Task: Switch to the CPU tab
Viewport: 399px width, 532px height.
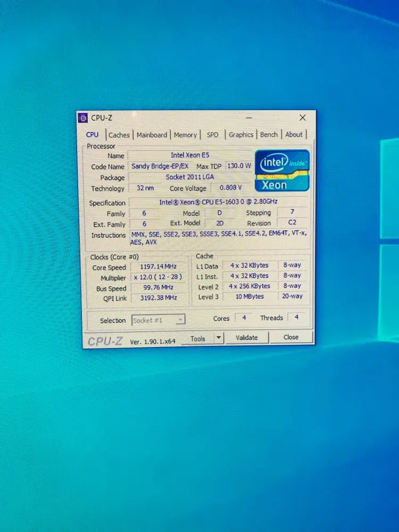Action: [92, 135]
